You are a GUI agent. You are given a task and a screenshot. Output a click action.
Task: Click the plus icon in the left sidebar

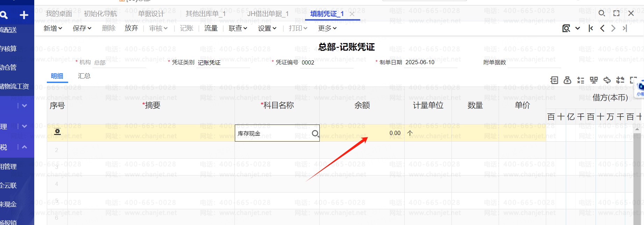[24, 15]
